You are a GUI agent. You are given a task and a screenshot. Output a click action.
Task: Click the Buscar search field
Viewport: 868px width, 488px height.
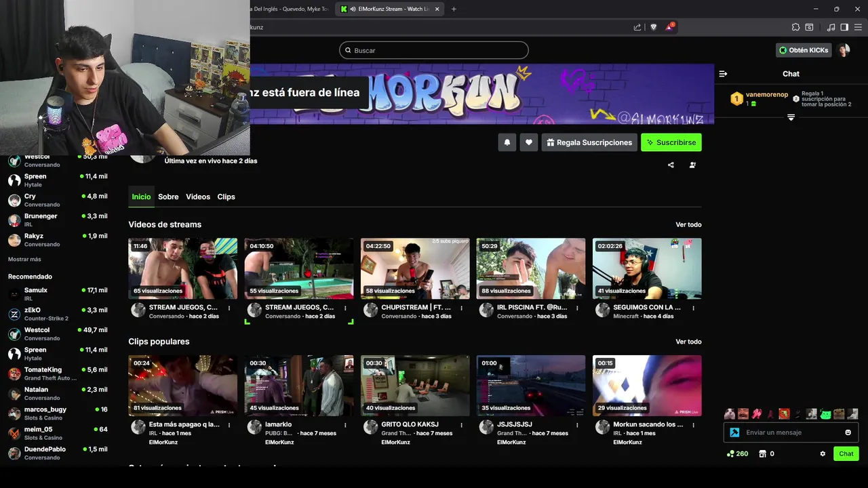[434, 50]
